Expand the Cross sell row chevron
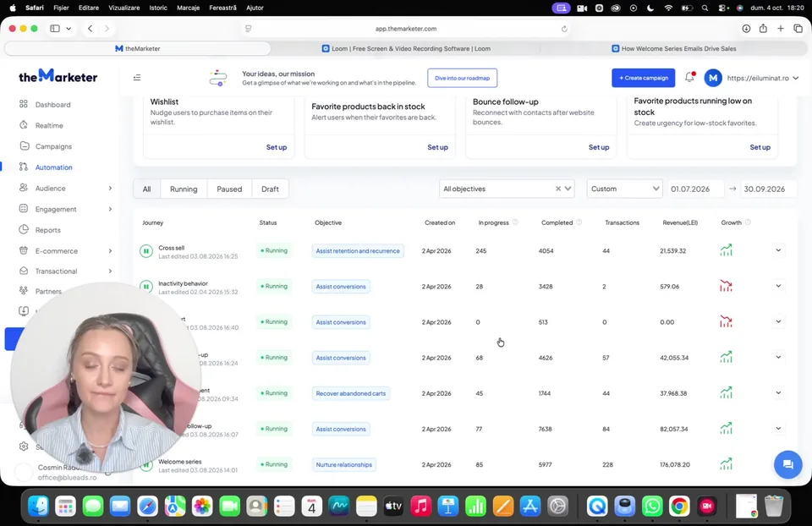The image size is (812, 526). (x=778, y=250)
